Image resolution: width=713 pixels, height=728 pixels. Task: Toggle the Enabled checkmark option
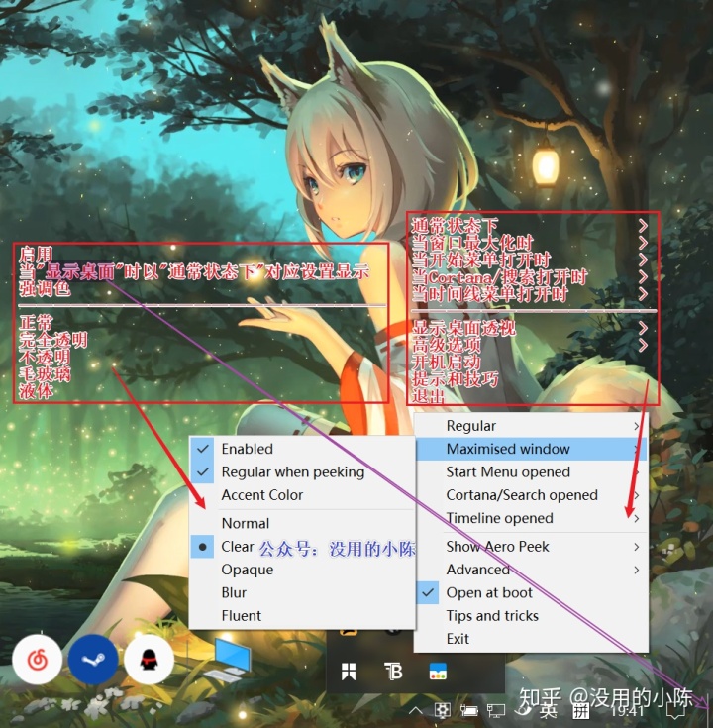click(302, 449)
